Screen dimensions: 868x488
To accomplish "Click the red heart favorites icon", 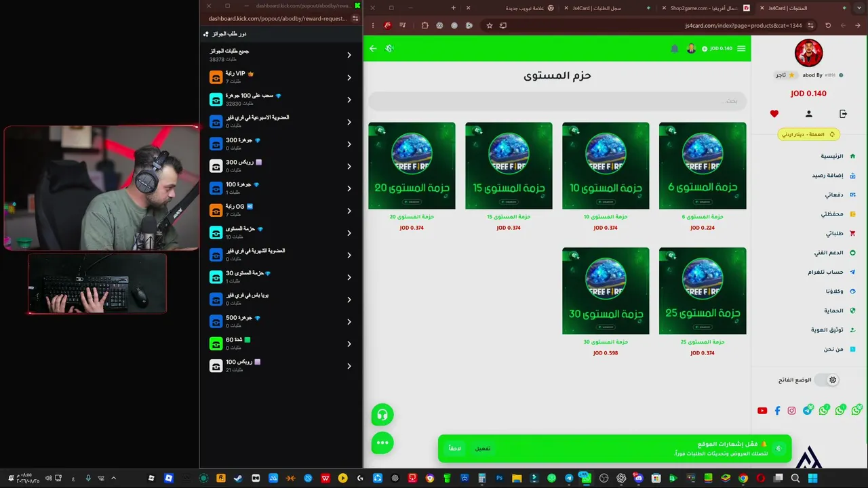I will coord(774,114).
